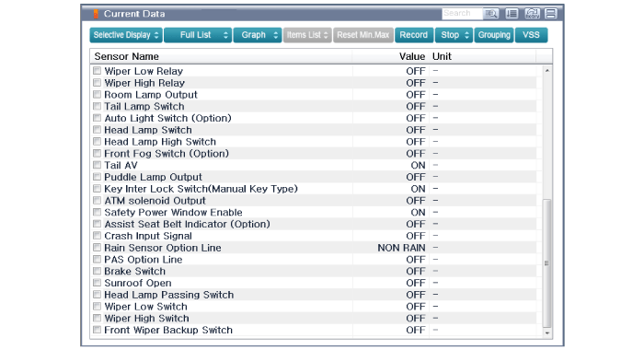Click the vertical scrollbar thumb
644x350 pixels.
(547, 262)
